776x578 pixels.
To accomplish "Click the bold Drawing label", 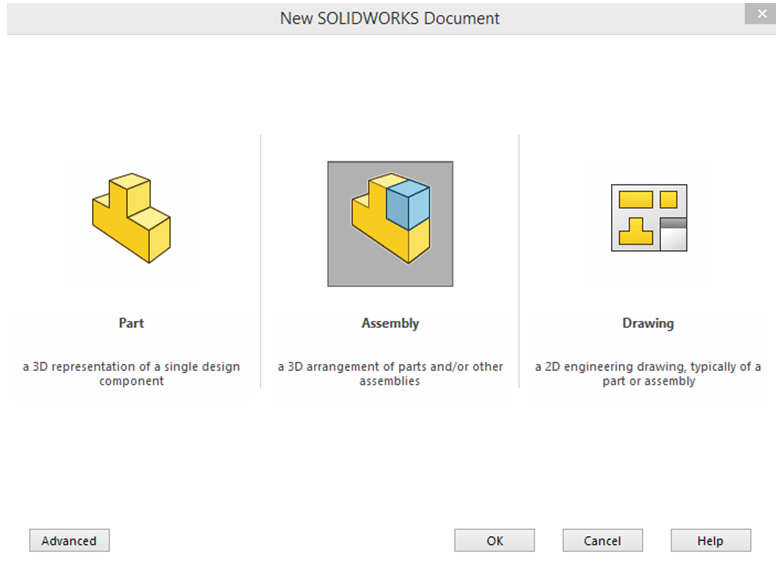I will point(648,323).
